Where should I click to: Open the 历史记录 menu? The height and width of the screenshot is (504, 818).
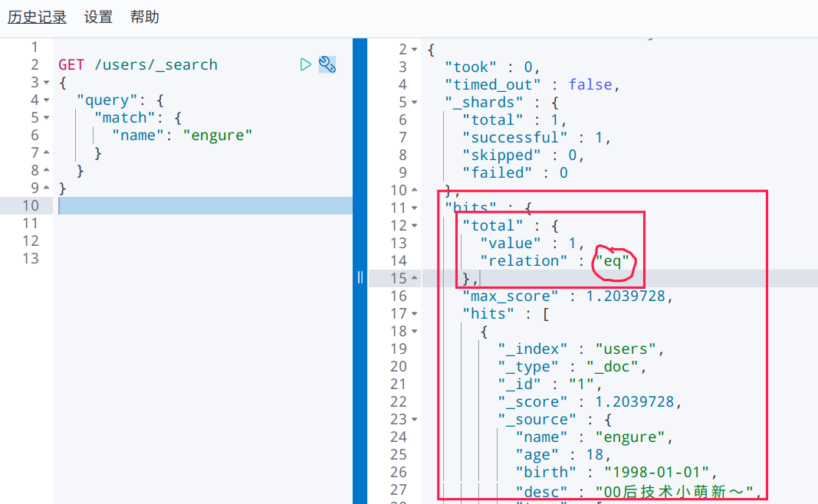(37, 17)
